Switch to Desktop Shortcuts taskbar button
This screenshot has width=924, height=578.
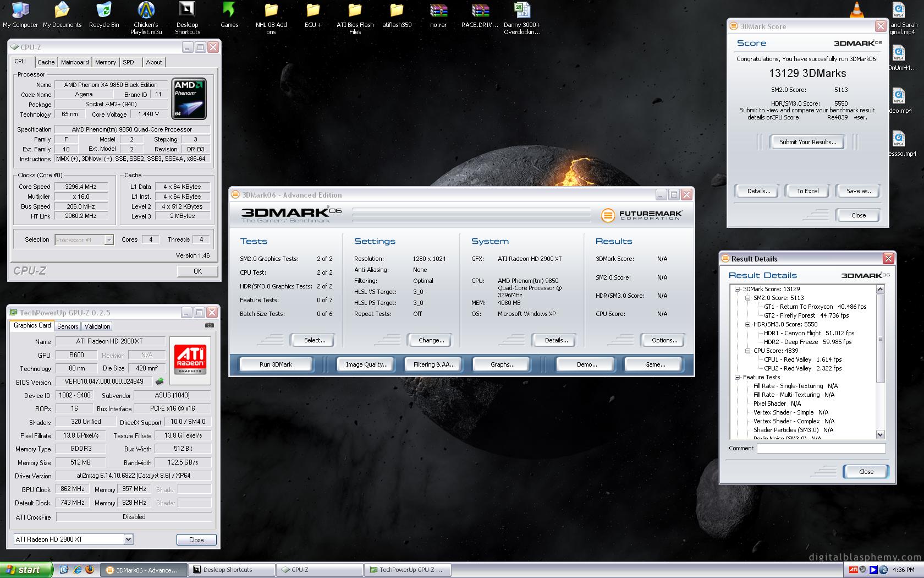click(232, 570)
